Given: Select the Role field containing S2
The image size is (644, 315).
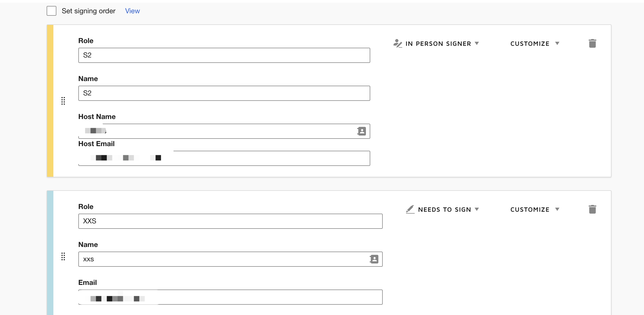Looking at the screenshot, I should (x=224, y=55).
